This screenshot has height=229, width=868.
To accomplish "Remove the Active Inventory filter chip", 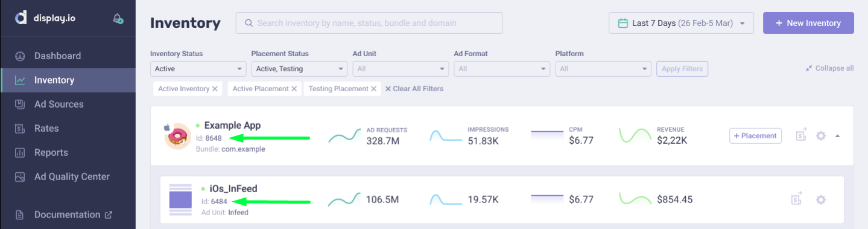I will pos(215,89).
